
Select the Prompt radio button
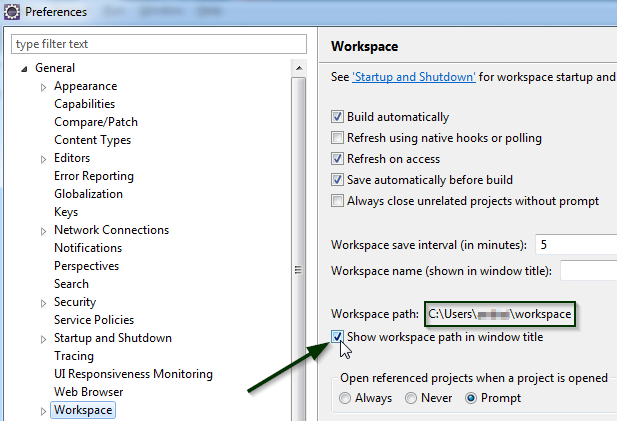point(471,398)
